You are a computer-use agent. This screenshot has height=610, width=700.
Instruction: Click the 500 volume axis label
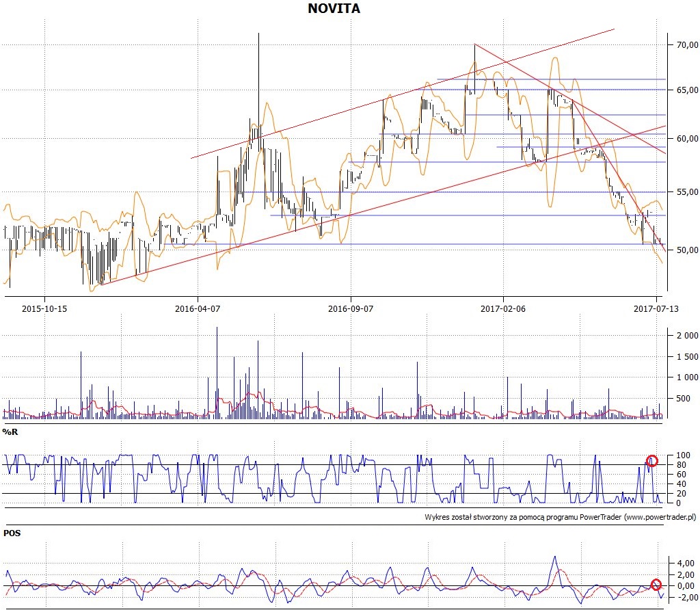pyautogui.click(x=684, y=398)
